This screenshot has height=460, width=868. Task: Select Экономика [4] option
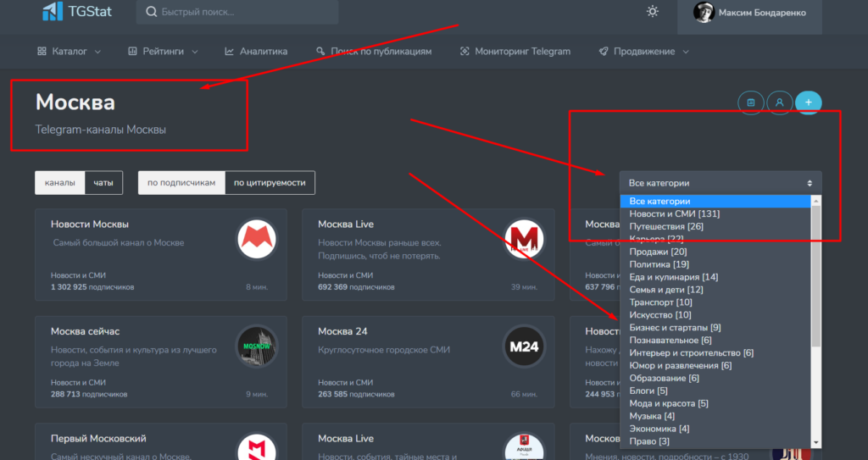(715, 429)
